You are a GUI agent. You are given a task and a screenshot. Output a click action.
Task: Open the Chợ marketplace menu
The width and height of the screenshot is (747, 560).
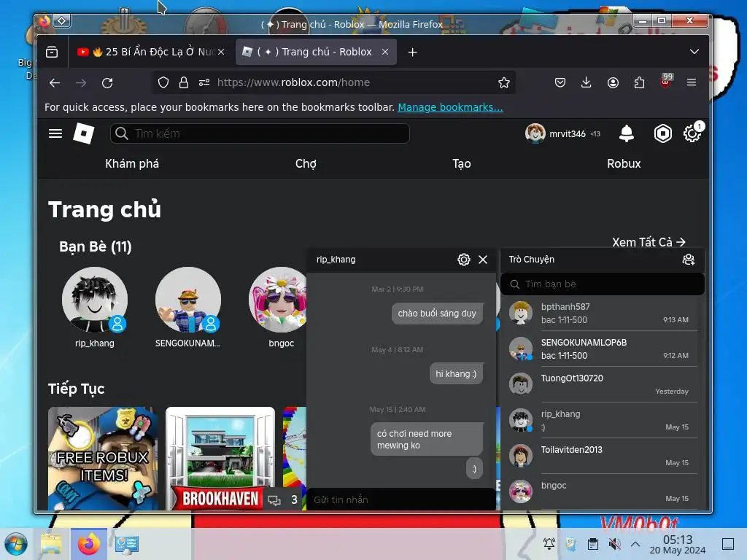(x=306, y=164)
